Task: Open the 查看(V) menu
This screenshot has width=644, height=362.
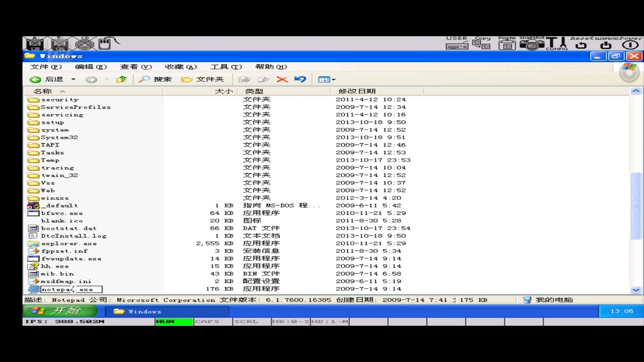Action: [136, 67]
